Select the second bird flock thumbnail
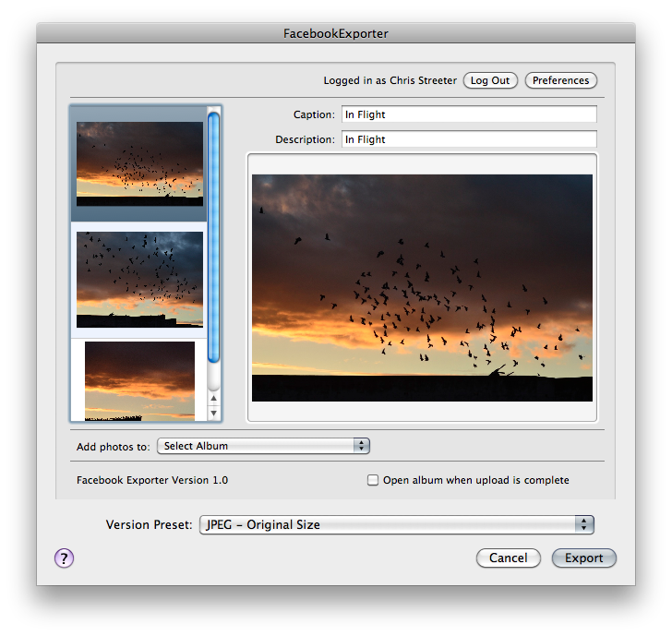The width and height of the screenshot is (672, 636). click(x=139, y=279)
